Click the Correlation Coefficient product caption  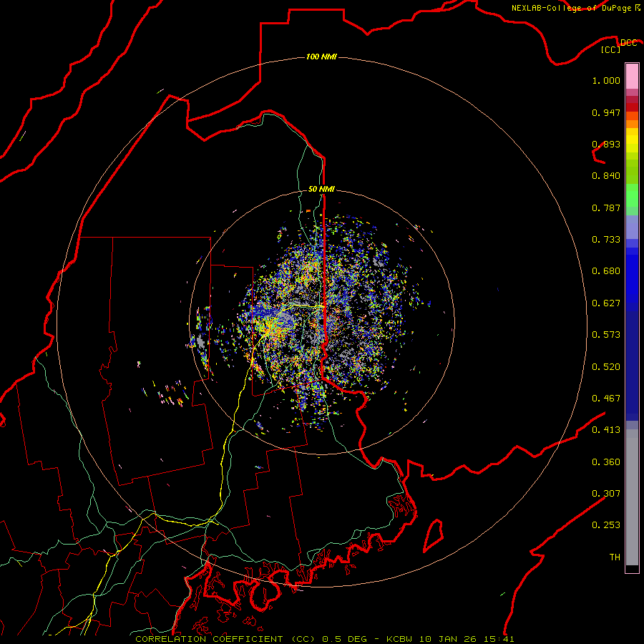click(225, 639)
